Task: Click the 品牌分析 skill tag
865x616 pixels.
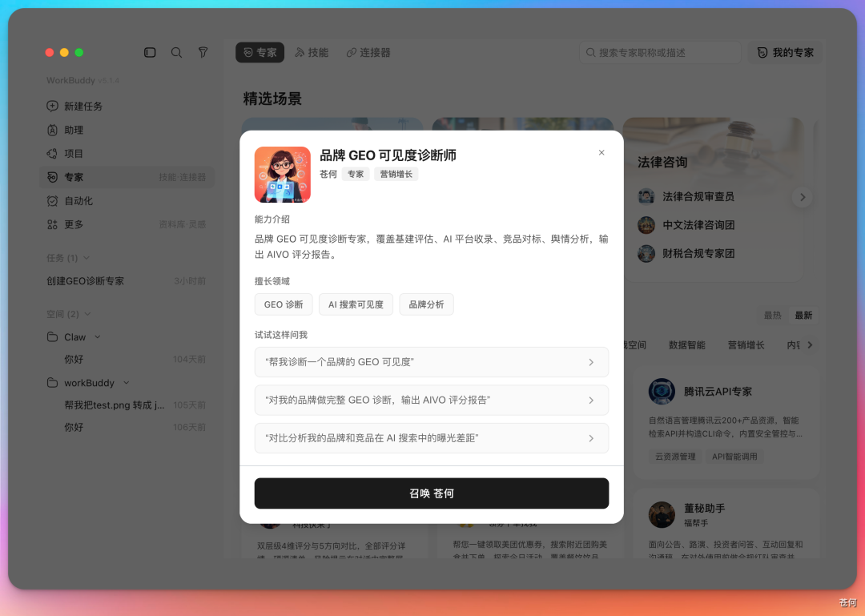Action: (x=426, y=304)
